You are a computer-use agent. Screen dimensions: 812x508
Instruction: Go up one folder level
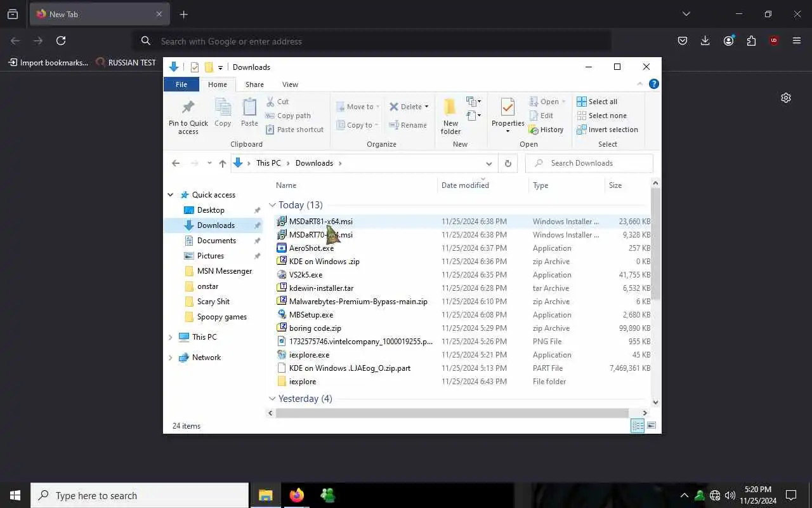(x=223, y=163)
